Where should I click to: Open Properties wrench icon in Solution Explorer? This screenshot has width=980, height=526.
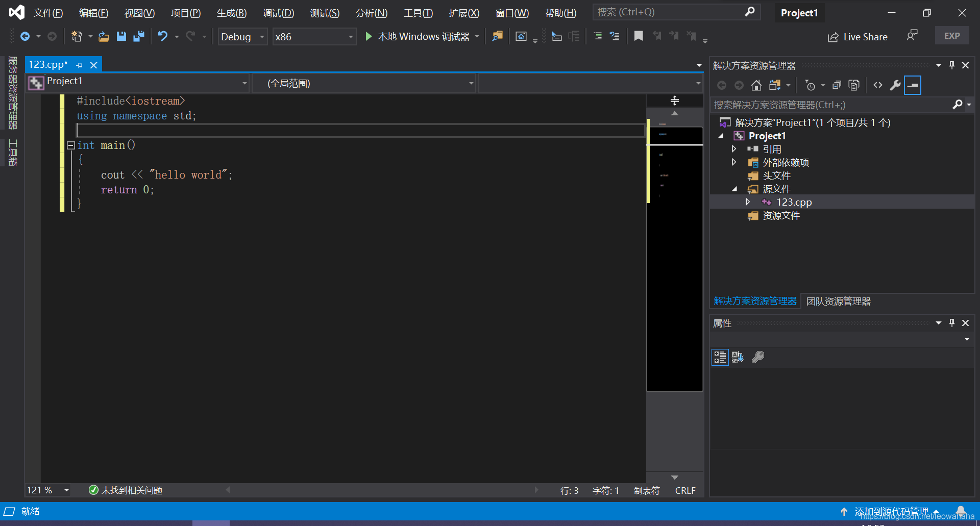(895, 85)
